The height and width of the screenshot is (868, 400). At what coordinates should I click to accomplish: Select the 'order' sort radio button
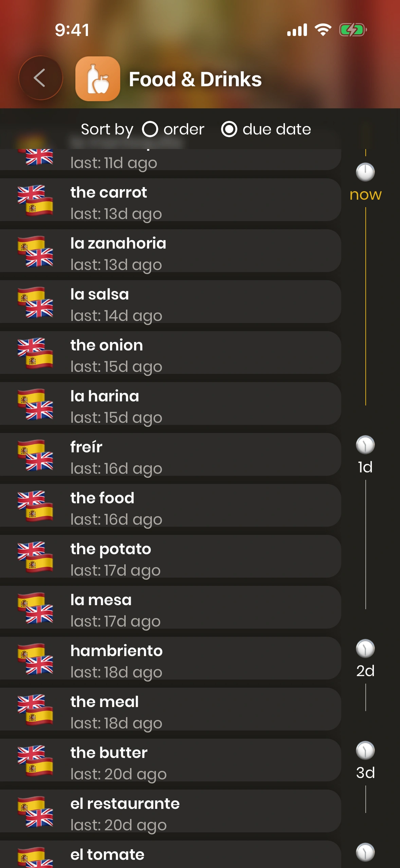[x=150, y=129]
